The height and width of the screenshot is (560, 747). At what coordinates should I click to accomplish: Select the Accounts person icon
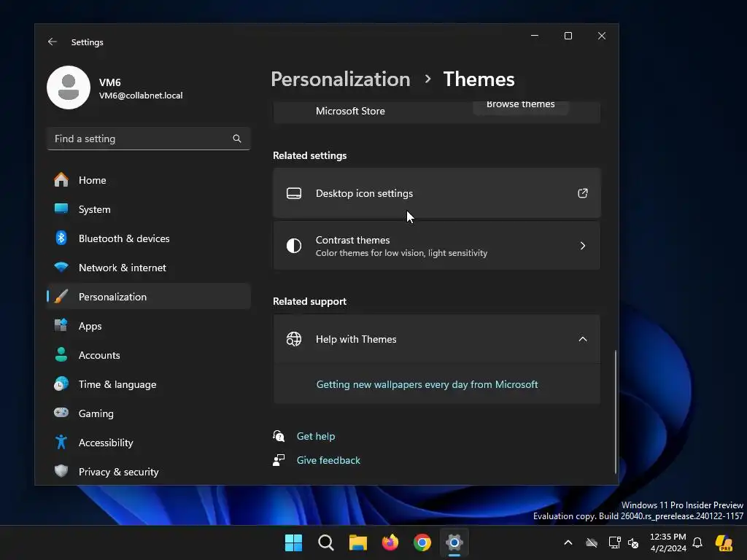pos(61,355)
